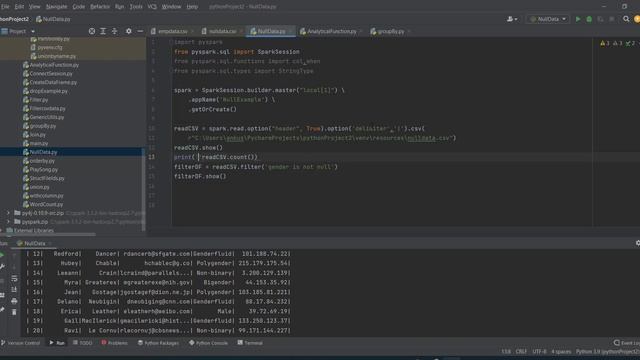Open the VCS menu
This screenshot has width=640, height=360.
[x=152, y=7]
